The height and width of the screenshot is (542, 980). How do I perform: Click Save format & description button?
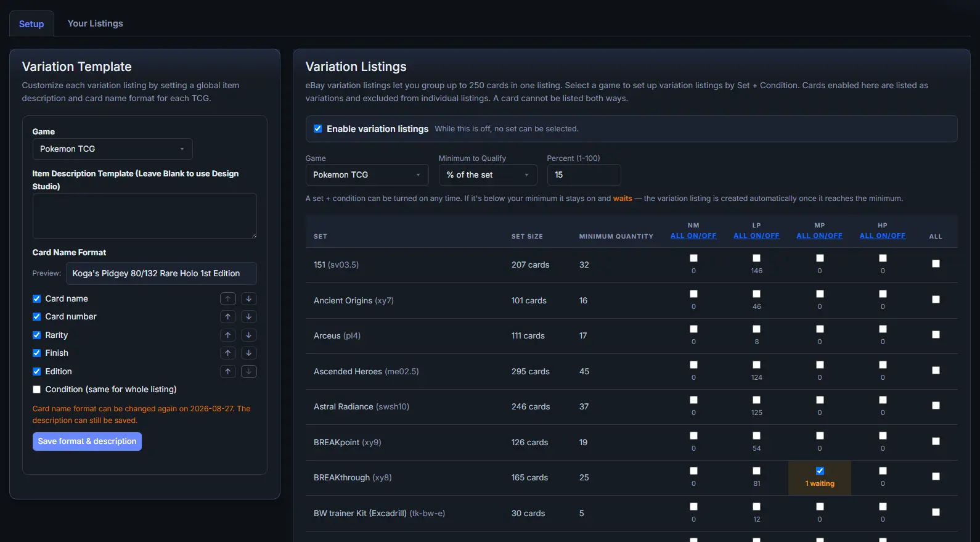coord(87,441)
